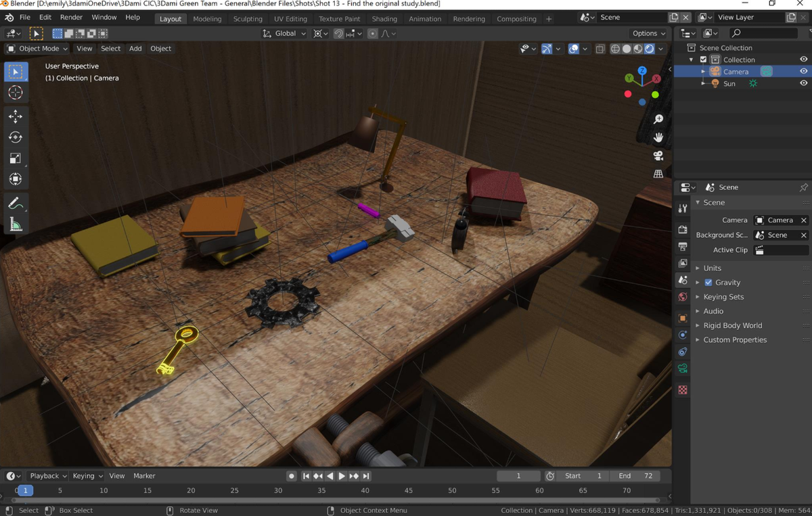
Task: Click the Blender logo icon in menu bar
Action: pyautogui.click(x=9, y=17)
